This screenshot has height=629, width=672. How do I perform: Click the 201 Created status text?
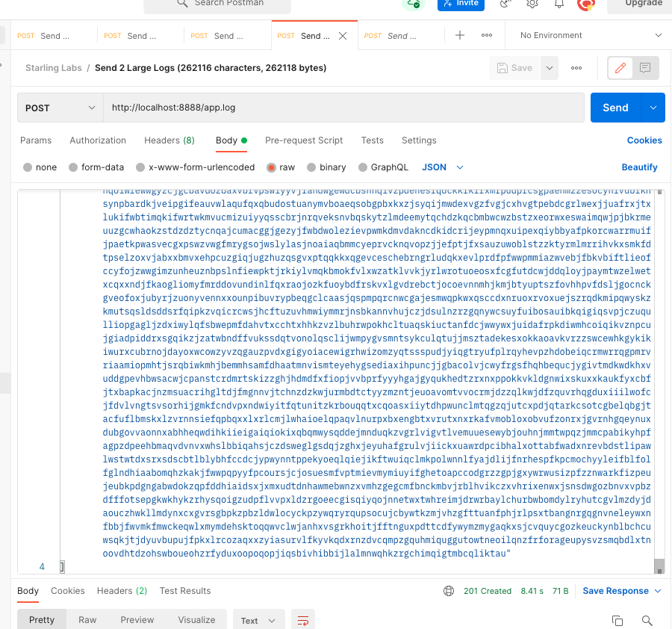coord(488,591)
